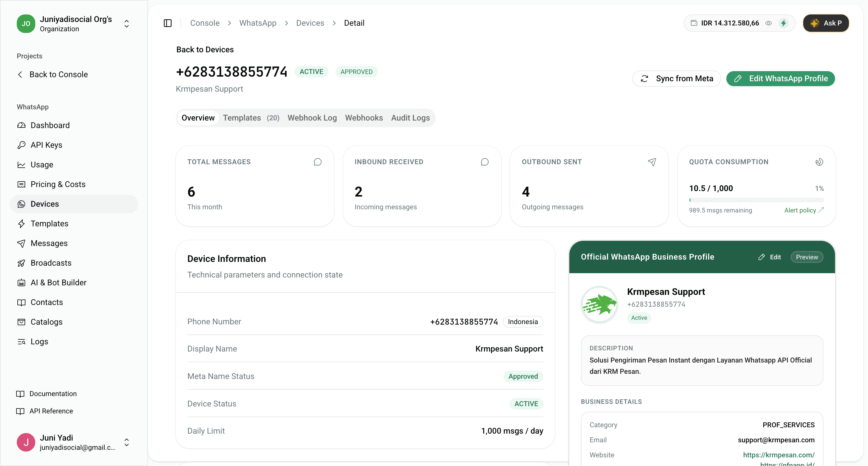Open the Alert policy link
Screen dimensions: 868x466
[804, 210]
